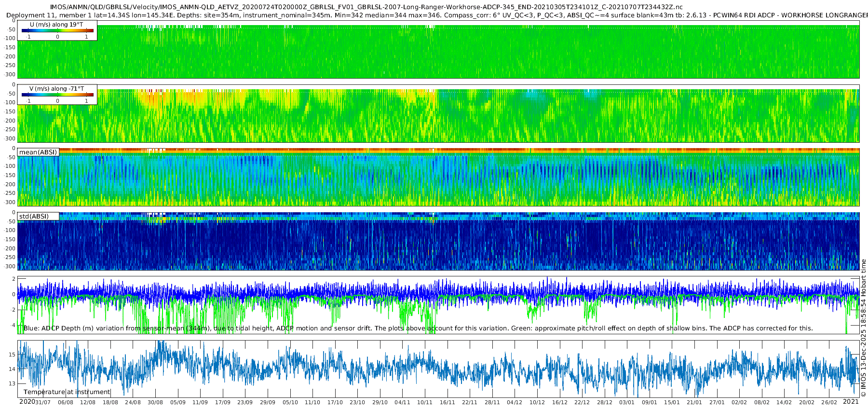Viewport: 868px width, 410px height.
Task: Click the '29/09' date tick label
Action: click(268, 402)
